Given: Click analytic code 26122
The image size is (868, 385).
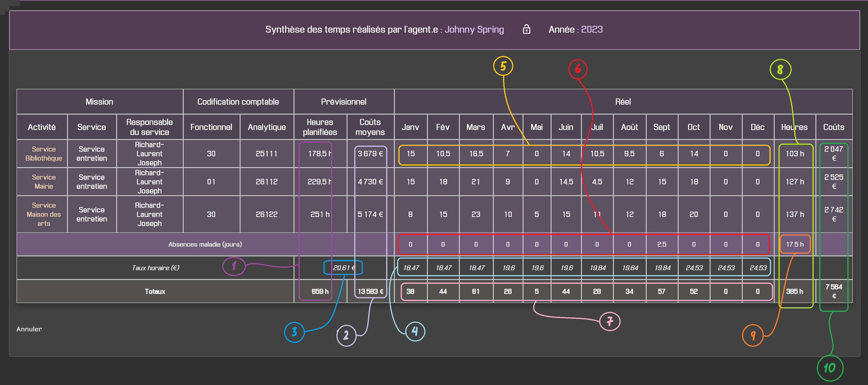Looking at the screenshot, I should click(x=267, y=214).
